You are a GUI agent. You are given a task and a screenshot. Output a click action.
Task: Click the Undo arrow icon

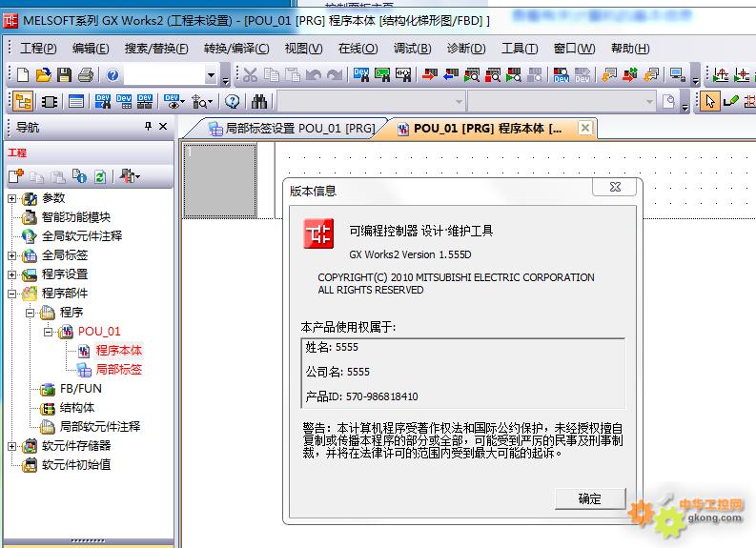click(314, 74)
